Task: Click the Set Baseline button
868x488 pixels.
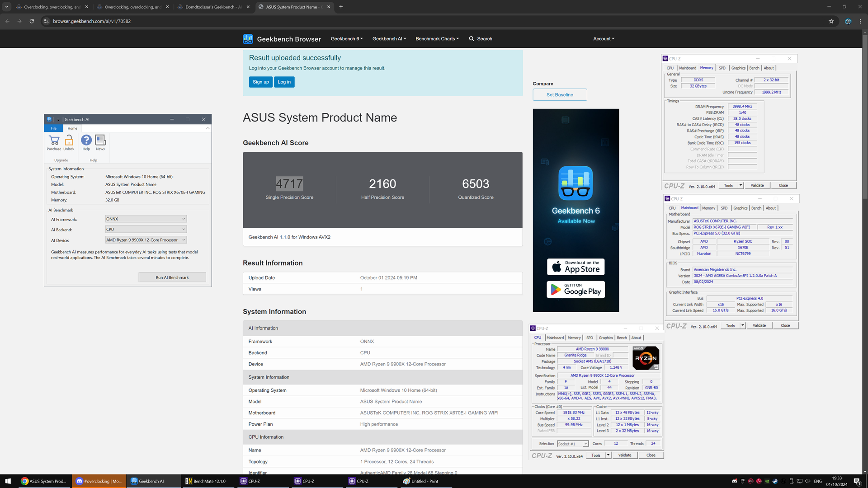Action: (x=560, y=95)
